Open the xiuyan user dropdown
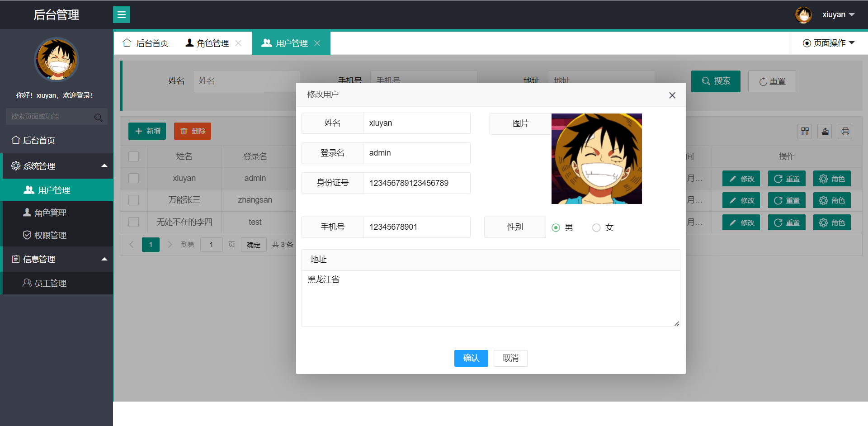The image size is (868, 426). pyautogui.click(x=838, y=14)
